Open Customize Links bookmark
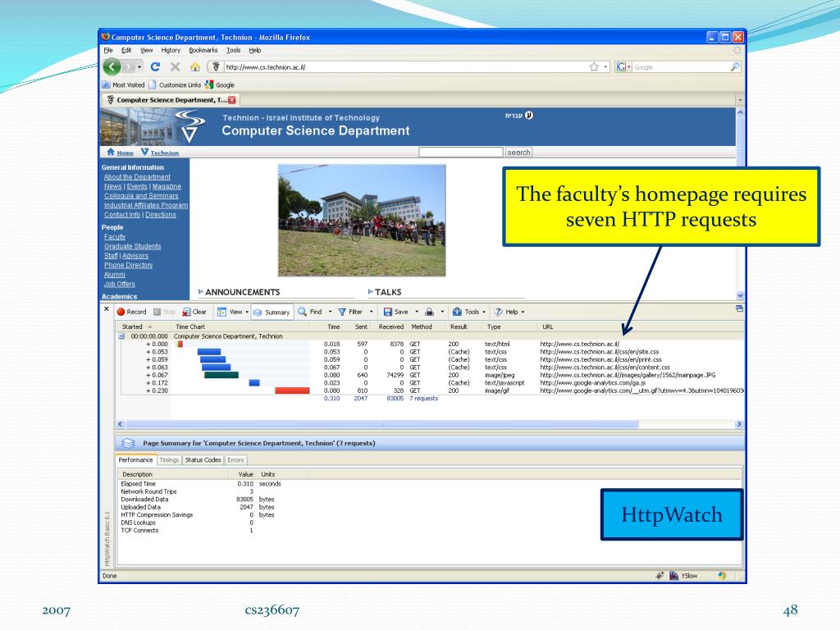This screenshot has width=840, height=630. point(176,84)
